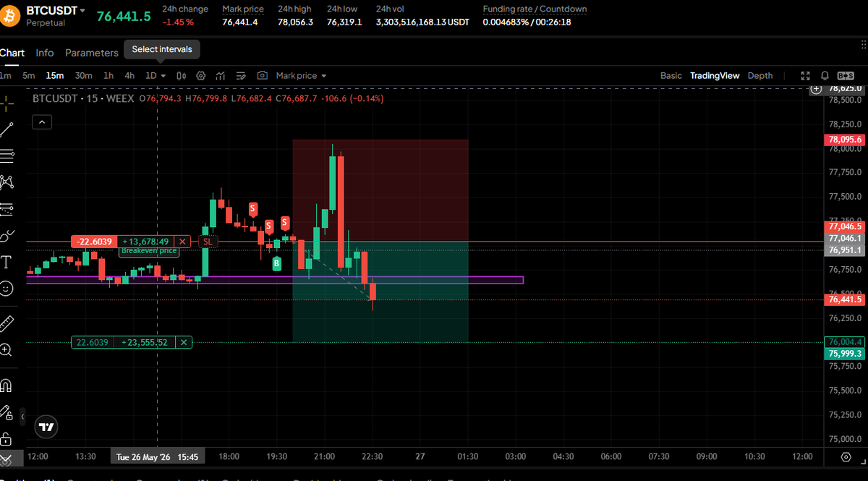Toggle the magnet snap mode

click(6, 385)
